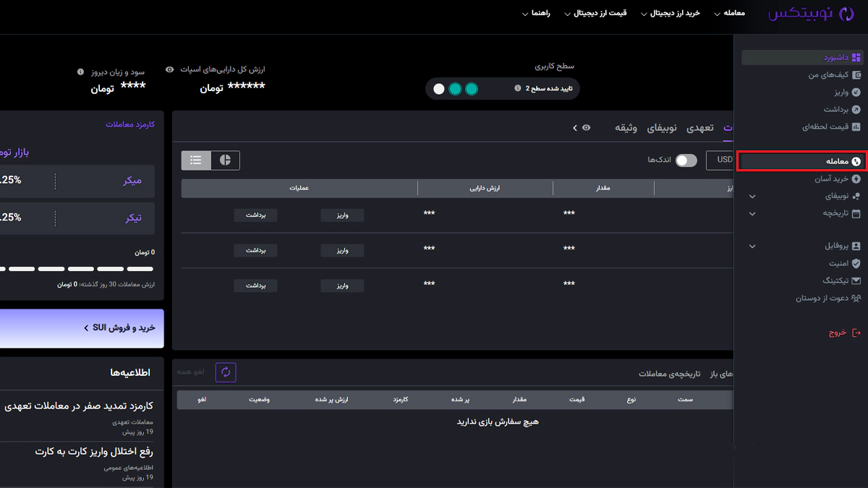
Task: Click the Nobitex logo icon
Action: click(x=845, y=14)
